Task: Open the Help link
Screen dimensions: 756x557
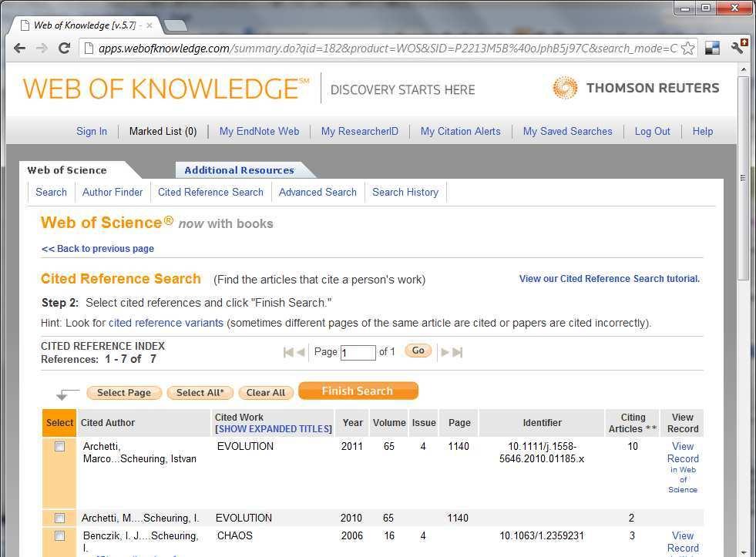Action: (x=703, y=132)
